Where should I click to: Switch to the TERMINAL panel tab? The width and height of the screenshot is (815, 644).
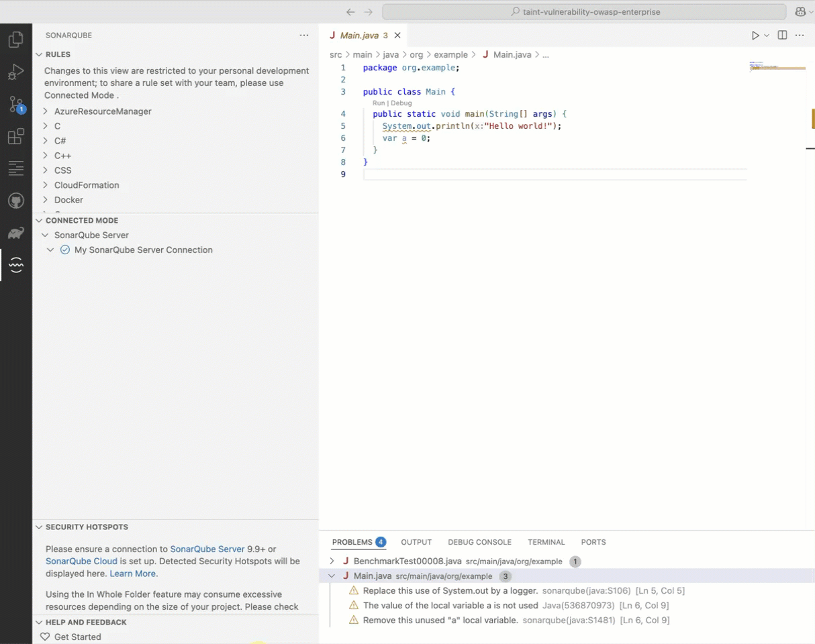546,542
